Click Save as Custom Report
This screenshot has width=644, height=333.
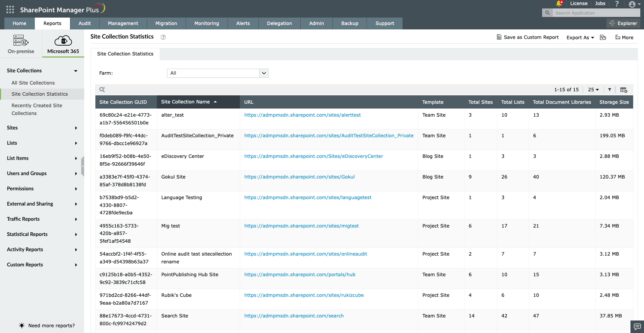527,37
